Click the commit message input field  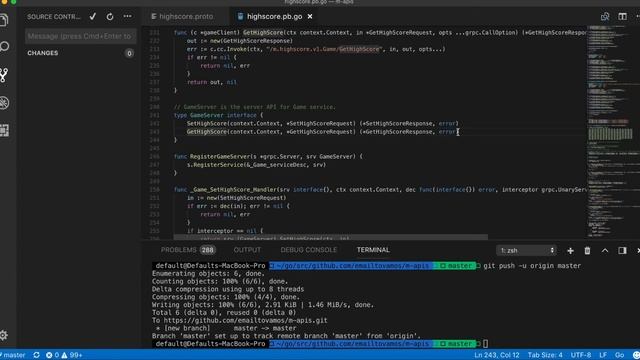tap(80, 36)
